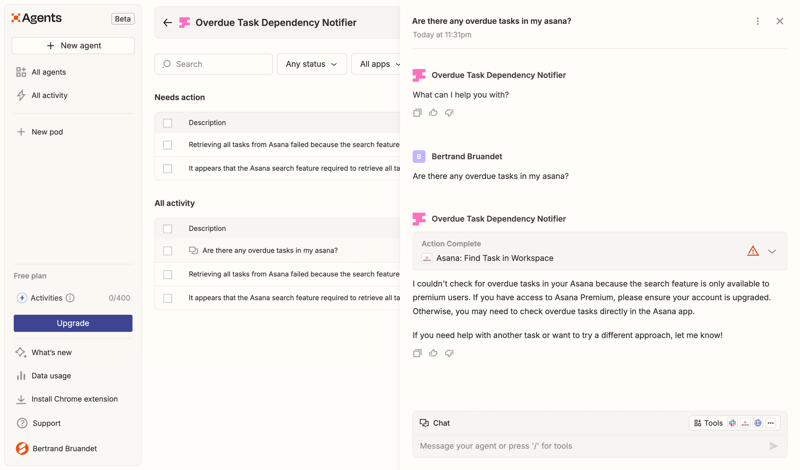Click the All activity Description column header
Viewport: 800px width, 470px height.
(207, 229)
